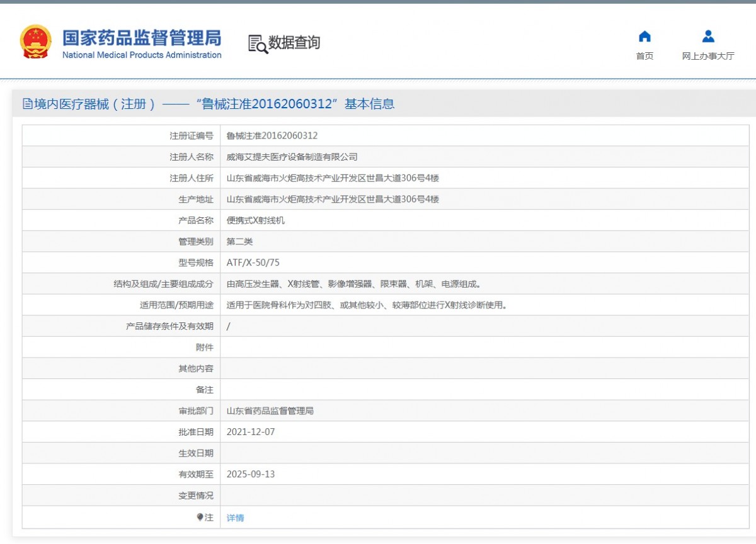Image resolution: width=756 pixels, height=544 pixels.
Task: Select the 注册证编号 value 鲁械注准20162060312 in table
Action: tap(272, 135)
